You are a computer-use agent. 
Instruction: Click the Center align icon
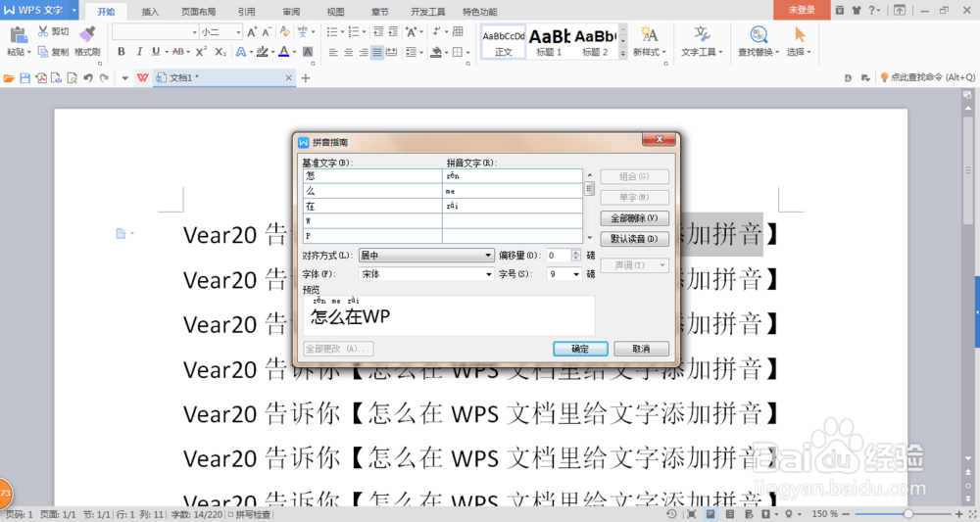tap(348, 53)
